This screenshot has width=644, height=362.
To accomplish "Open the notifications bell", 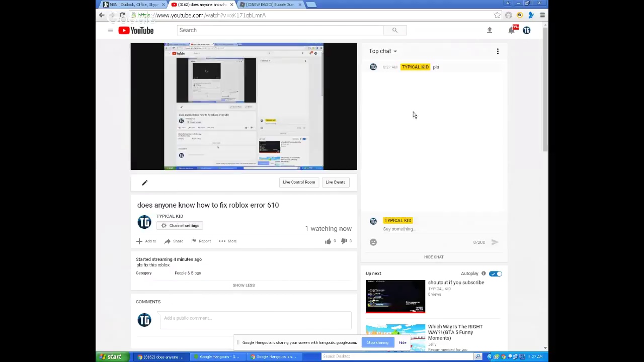I will [x=511, y=30].
